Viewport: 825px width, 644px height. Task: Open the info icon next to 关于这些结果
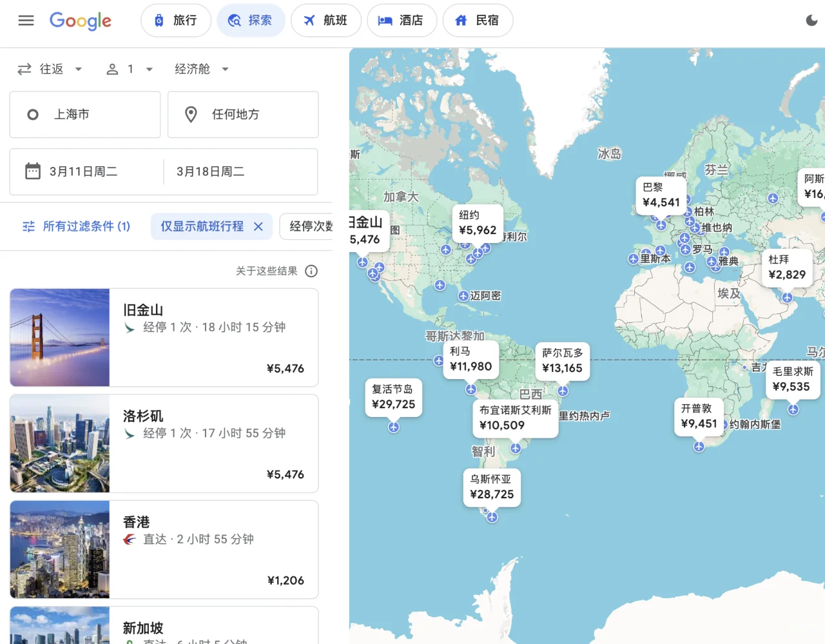pyautogui.click(x=311, y=271)
